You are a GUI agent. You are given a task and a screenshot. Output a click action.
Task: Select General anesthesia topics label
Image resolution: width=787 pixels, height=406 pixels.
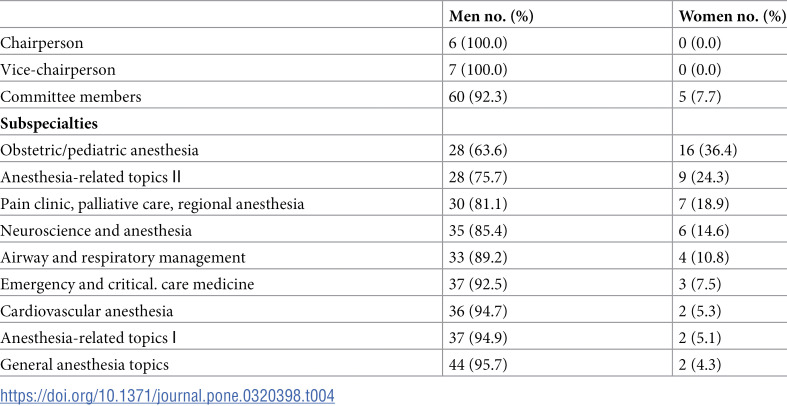point(84,365)
